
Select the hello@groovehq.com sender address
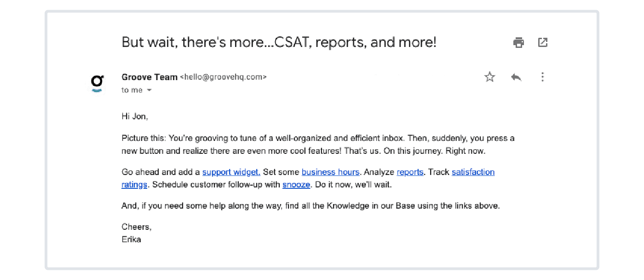tap(223, 77)
